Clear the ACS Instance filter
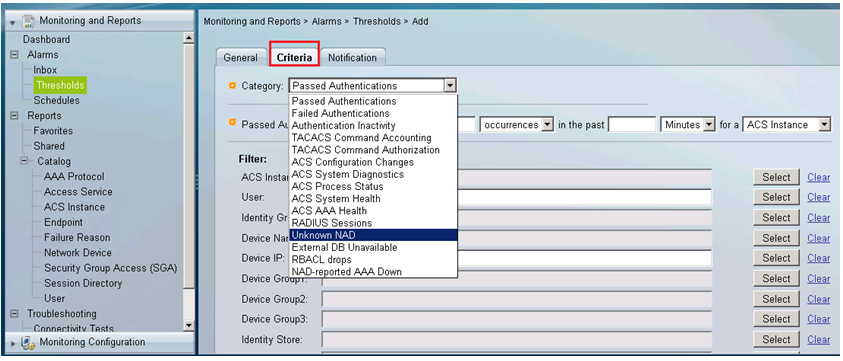 pyautogui.click(x=818, y=178)
